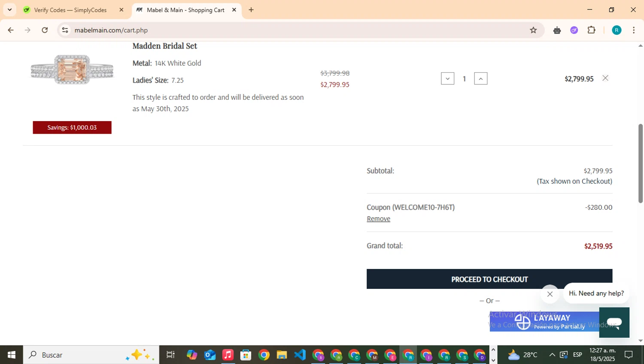The height and width of the screenshot is (364, 644).
Task: Open the site information icon in the address bar
Action: point(65,30)
